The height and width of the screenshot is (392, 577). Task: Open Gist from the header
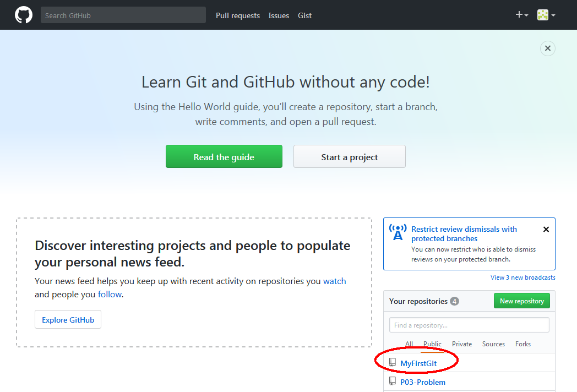point(304,15)
